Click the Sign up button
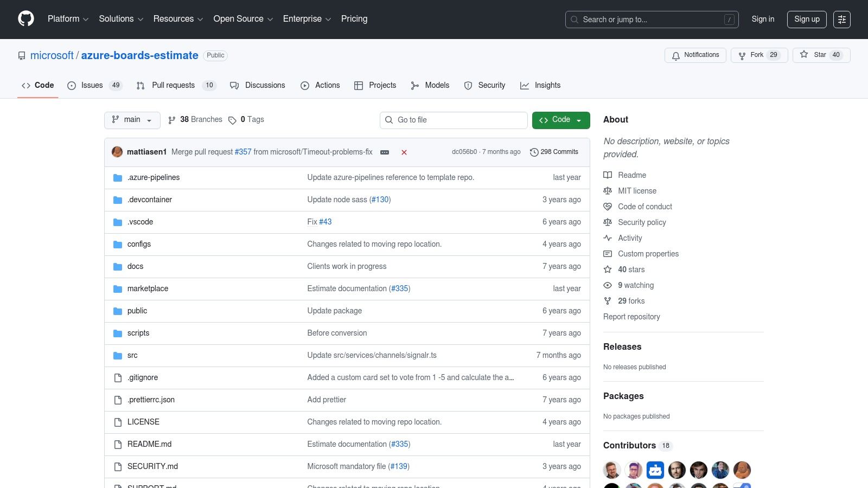 click(x=806, y=20)
